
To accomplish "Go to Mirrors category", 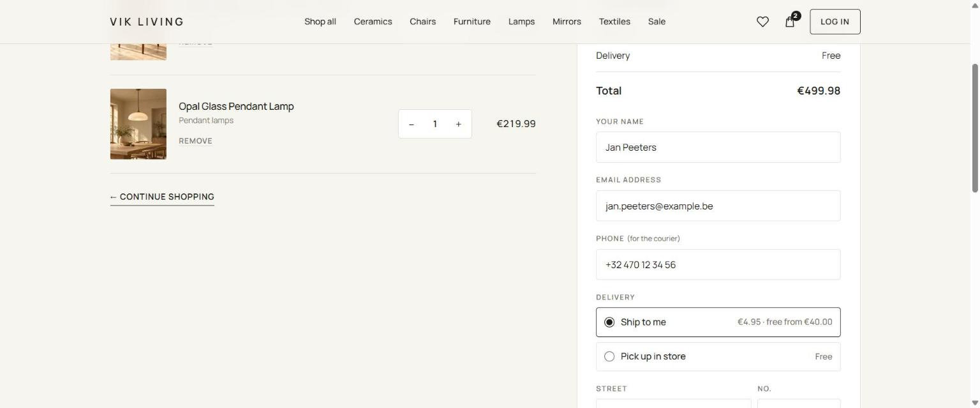I will [567, 22].
